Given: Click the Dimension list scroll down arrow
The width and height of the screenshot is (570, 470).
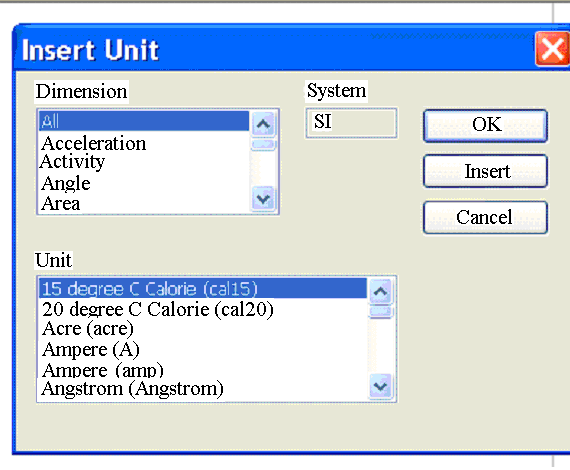Looking at the screenshot, I should click(x=263, y=198).
